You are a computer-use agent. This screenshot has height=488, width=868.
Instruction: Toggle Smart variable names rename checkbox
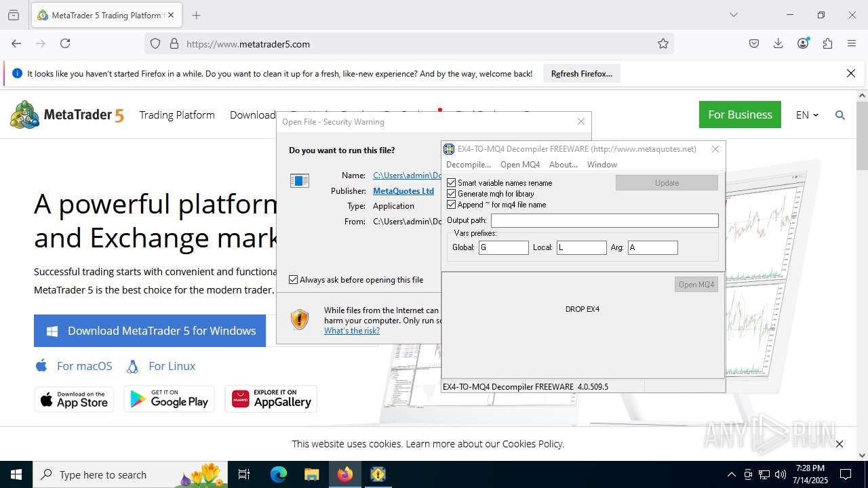click(x=452, y=183)
